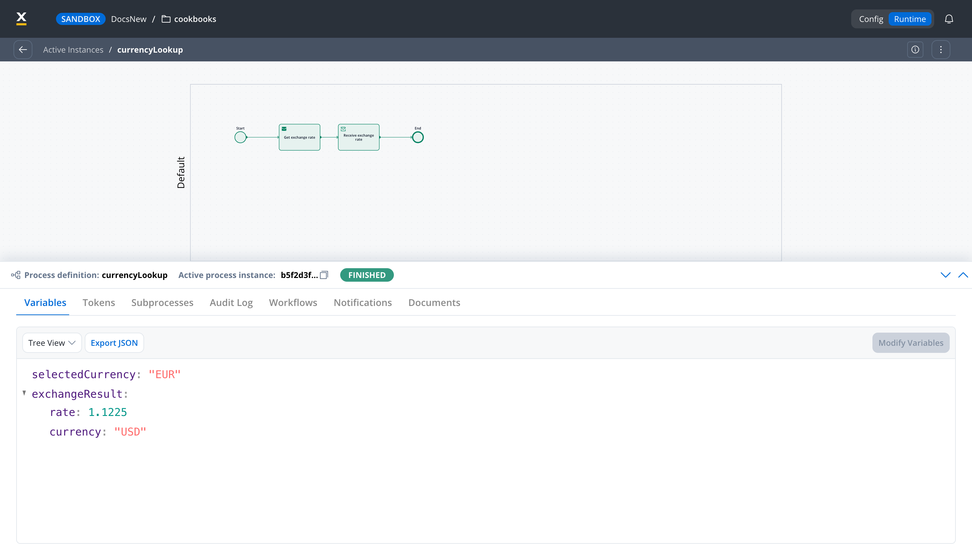Copy the process instance ID
972x560 pixels.
(x=324, y=275)
